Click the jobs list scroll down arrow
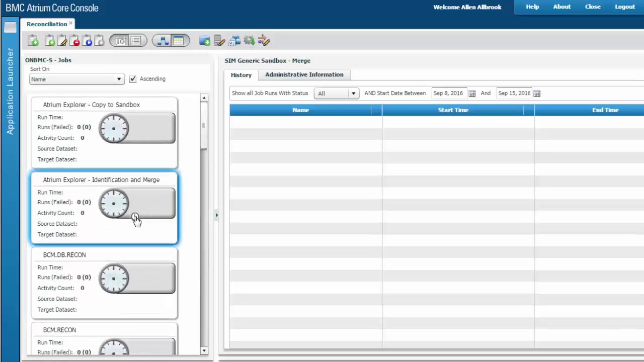 [204, 350]
